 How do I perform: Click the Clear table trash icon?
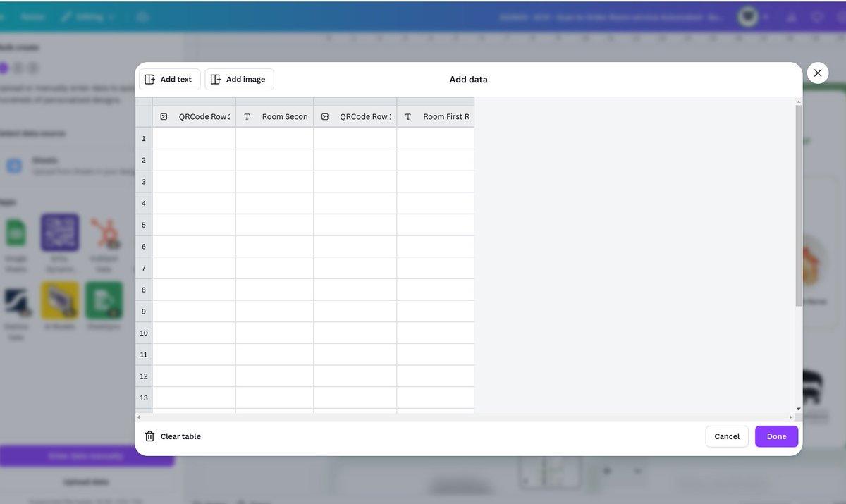pos(149,436)
